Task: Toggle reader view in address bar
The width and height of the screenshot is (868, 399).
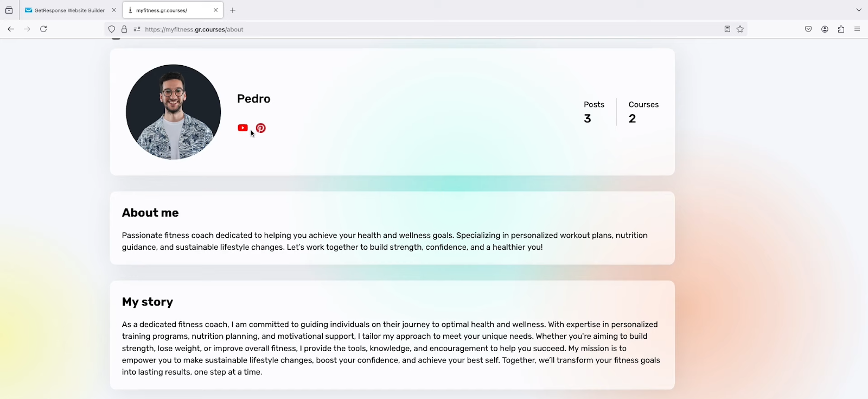Action: (x=727, y=29)
